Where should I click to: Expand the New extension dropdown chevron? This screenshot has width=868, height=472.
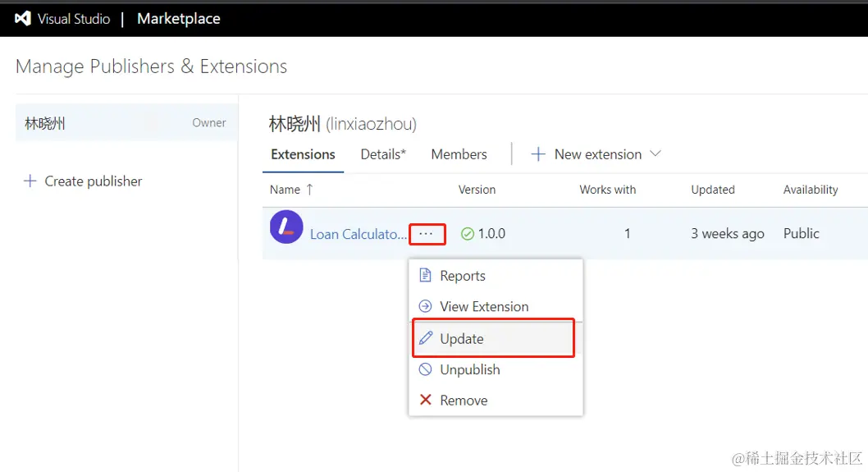[x=655, y=154]
